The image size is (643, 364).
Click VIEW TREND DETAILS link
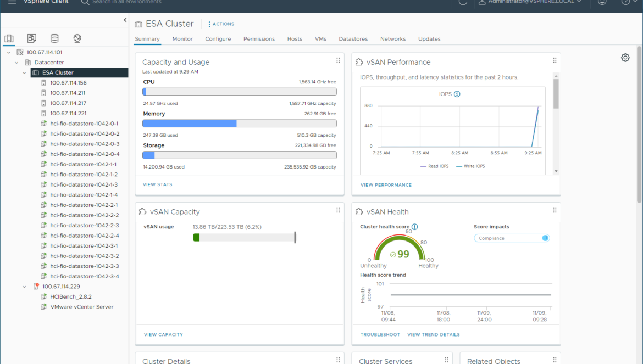pos(434,334)
